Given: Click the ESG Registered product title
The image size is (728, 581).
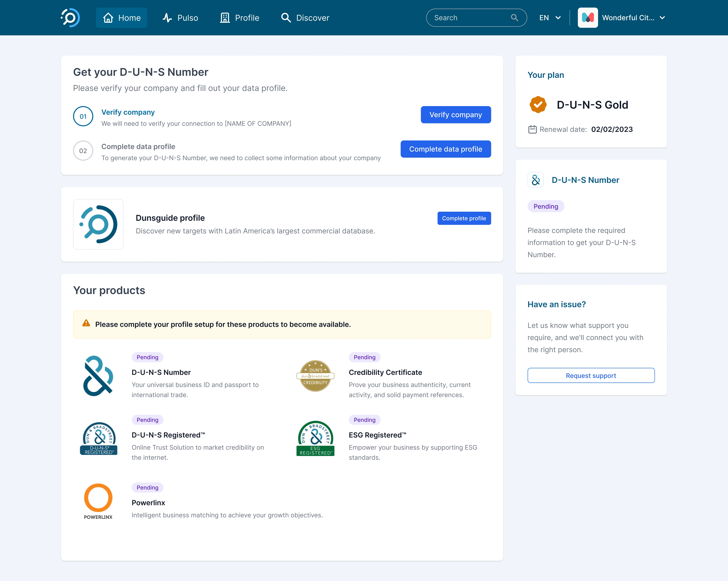Looking at the screenshot, I should pyautogui.click(x=377, y=435).
